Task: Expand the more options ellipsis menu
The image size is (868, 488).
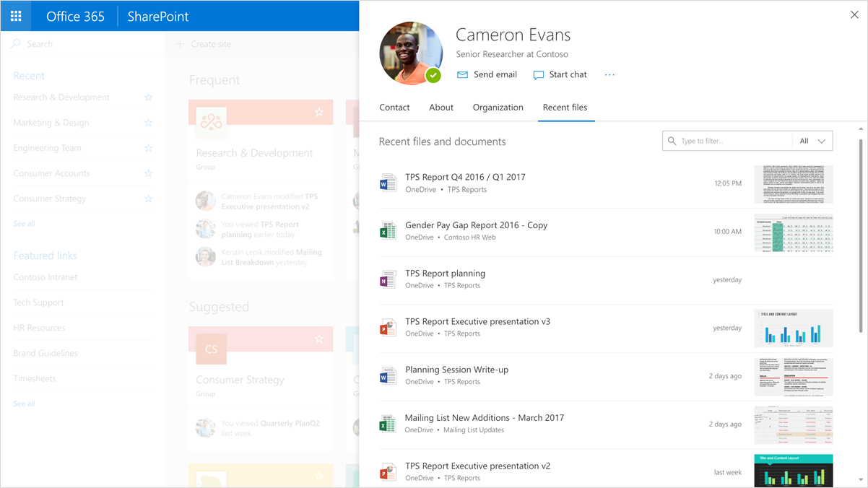Action: 609,74
